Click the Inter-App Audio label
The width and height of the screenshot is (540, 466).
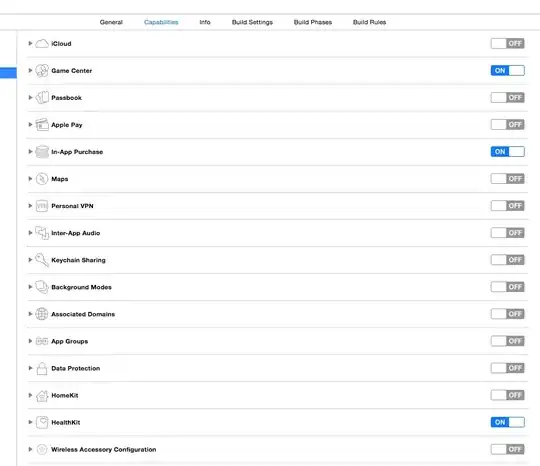click(x=75, y=233)
